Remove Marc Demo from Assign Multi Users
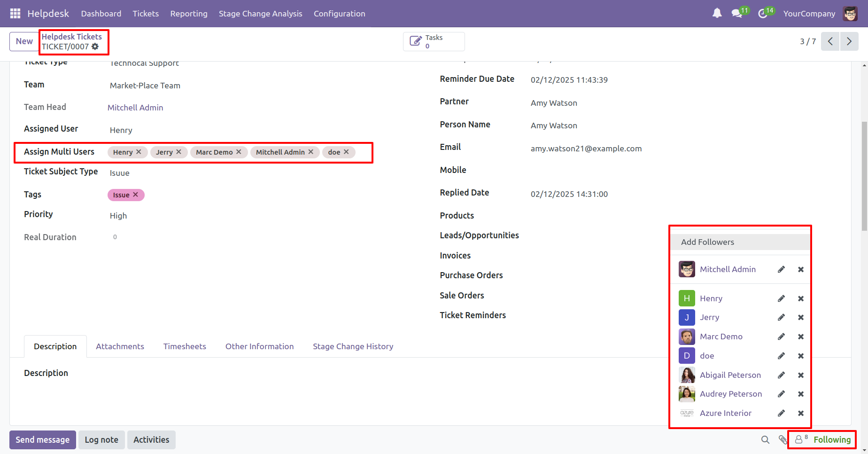The width and height of the screenshot is (868, 454). pyautogui.click(x=239, y=152)
